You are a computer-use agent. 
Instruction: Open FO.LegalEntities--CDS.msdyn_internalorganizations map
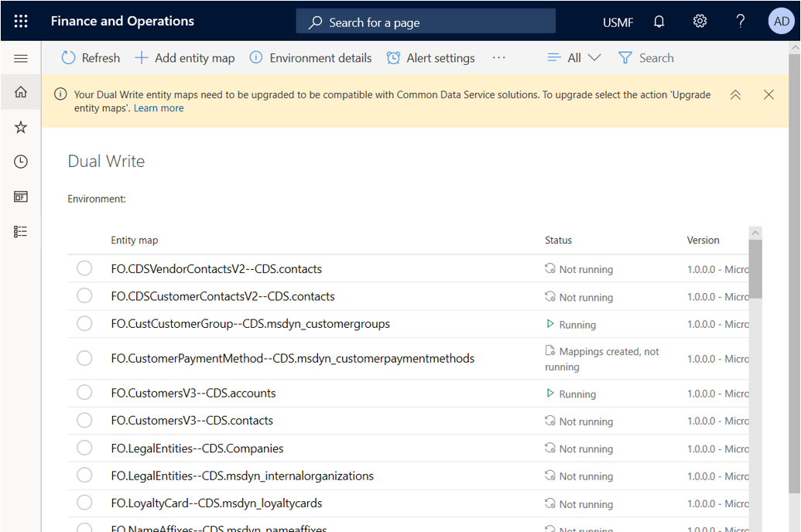[242, 476]
